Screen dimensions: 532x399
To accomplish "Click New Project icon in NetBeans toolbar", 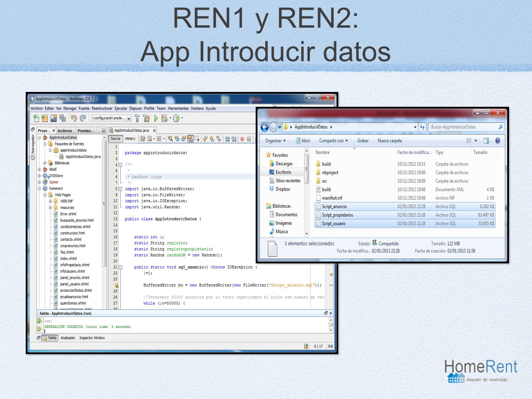I will (x=45, y=118).
